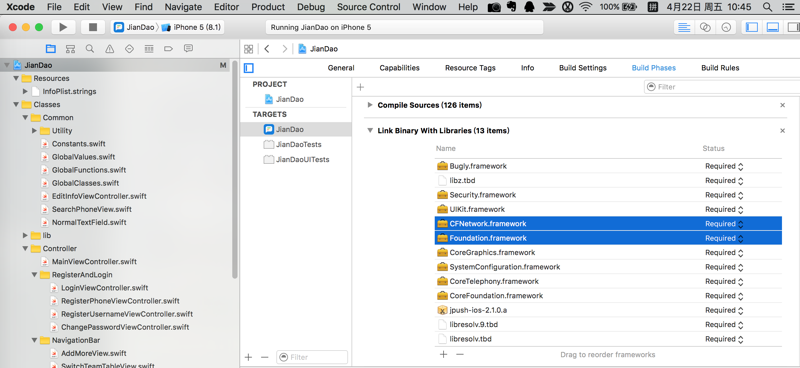Add a new target with plus

pos(248,357)
